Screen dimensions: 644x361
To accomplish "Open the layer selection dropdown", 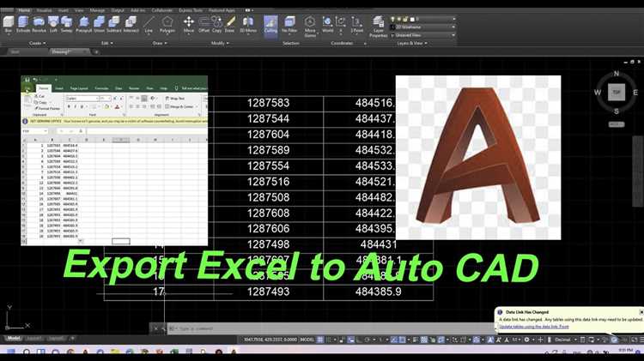I will pos(422,19).
